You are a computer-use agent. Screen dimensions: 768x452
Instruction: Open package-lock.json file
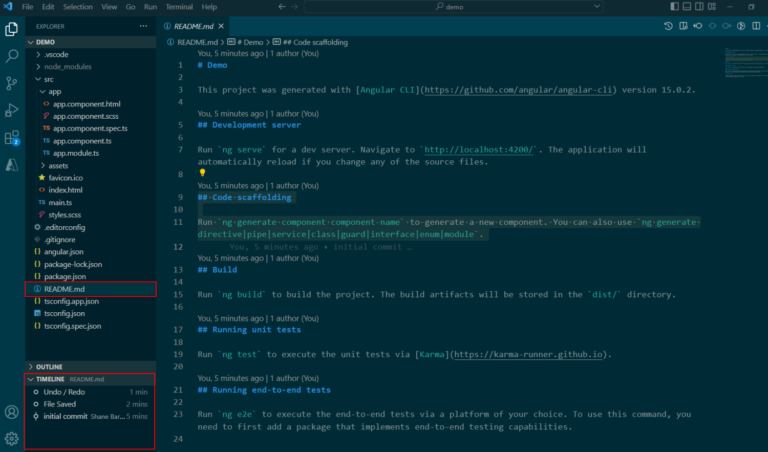coord(73,264)
